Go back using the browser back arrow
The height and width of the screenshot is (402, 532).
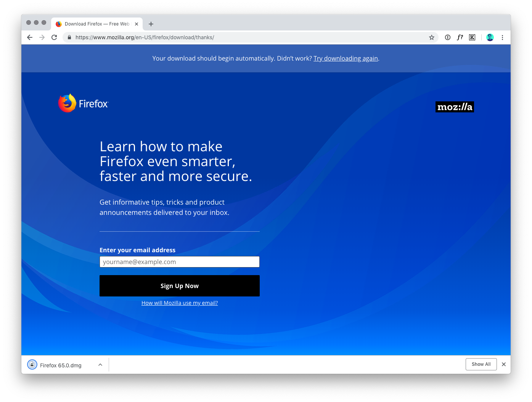[30, 37]
